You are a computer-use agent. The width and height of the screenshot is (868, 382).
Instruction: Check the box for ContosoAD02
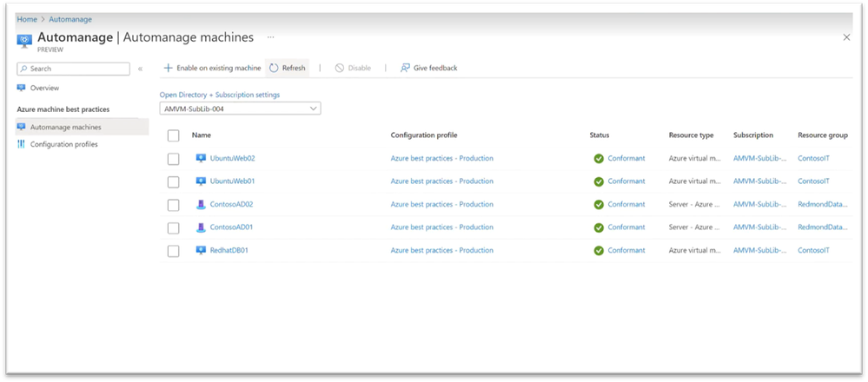(173, 205)
